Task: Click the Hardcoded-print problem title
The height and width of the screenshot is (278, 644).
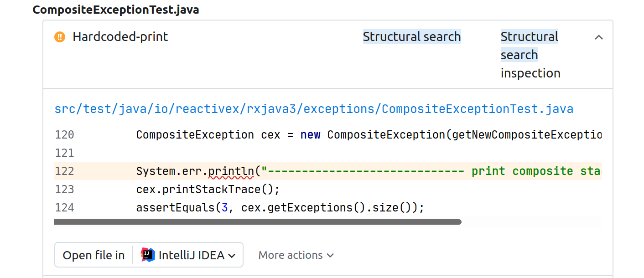Action: point(120,37)
